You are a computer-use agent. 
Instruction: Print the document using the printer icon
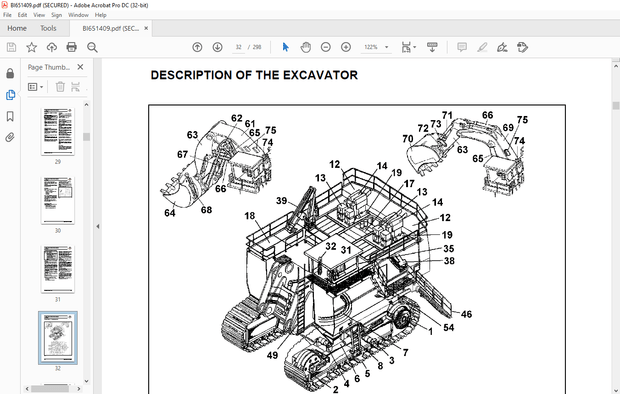72,47
